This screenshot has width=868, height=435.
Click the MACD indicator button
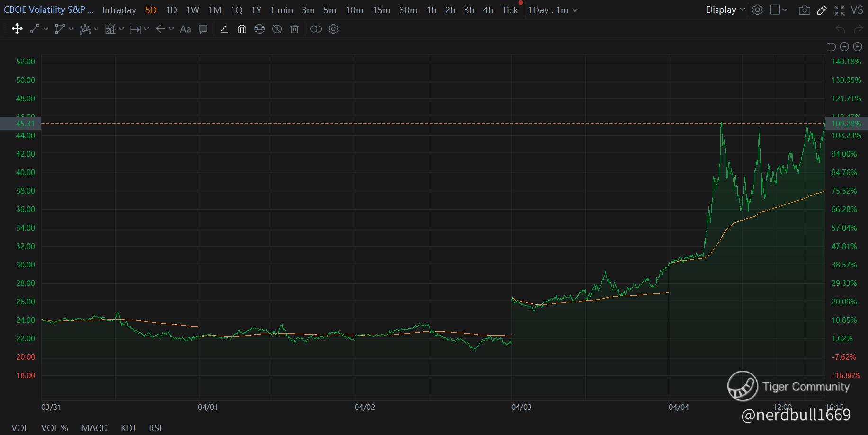point(94,428)
